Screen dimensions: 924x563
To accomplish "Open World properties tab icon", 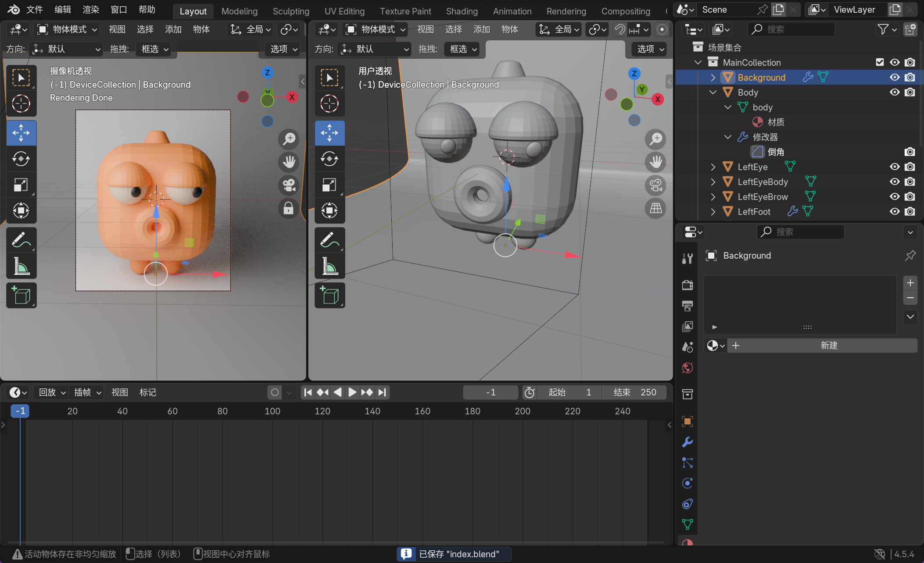I will click(687, 367).
